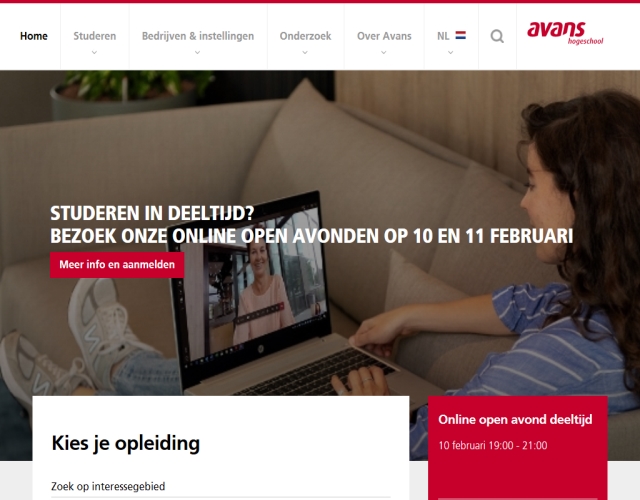Open the chevron below the NL language selector
The height and width of the screenshot is (500, 640).
point(451,52)
